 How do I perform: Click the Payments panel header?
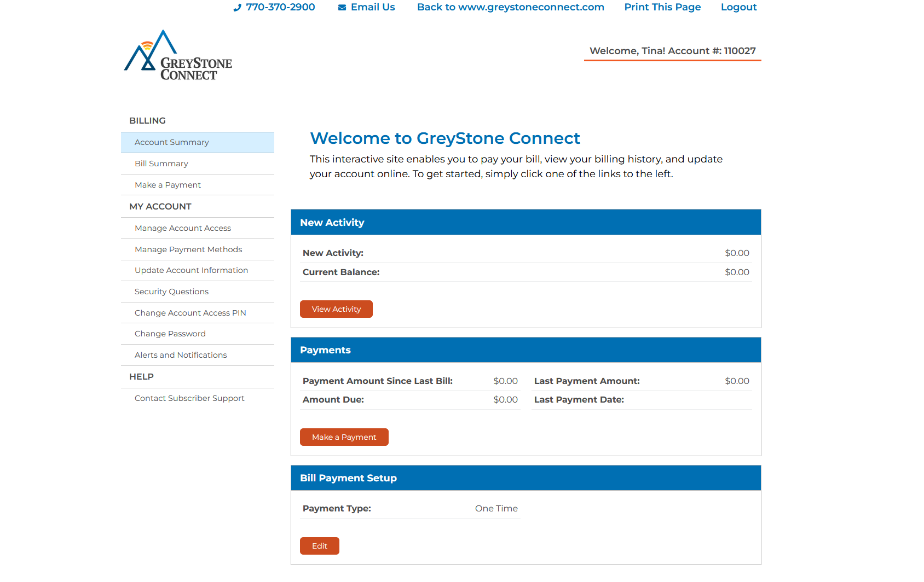(x=526, y=350)
